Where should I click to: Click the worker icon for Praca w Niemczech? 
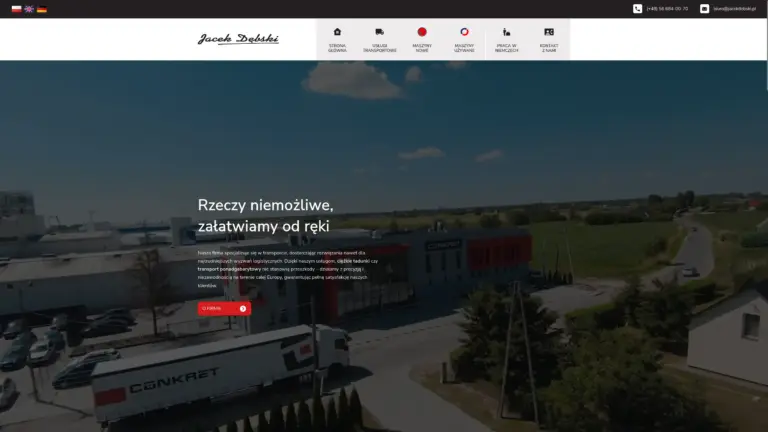(x=506, y=32)
